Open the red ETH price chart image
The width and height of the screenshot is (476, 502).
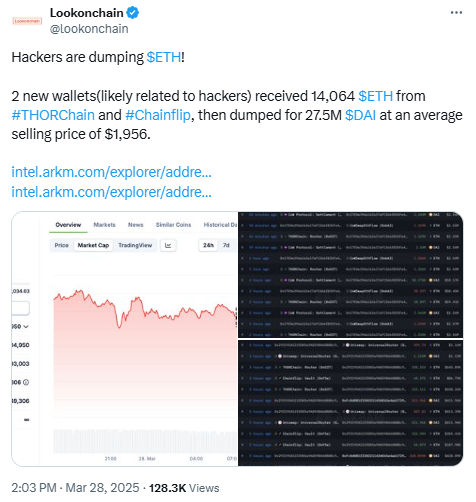(x=125, y=339)
